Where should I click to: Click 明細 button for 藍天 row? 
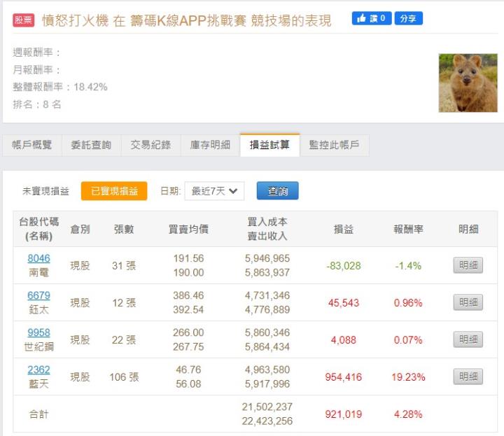coord(468,377)
